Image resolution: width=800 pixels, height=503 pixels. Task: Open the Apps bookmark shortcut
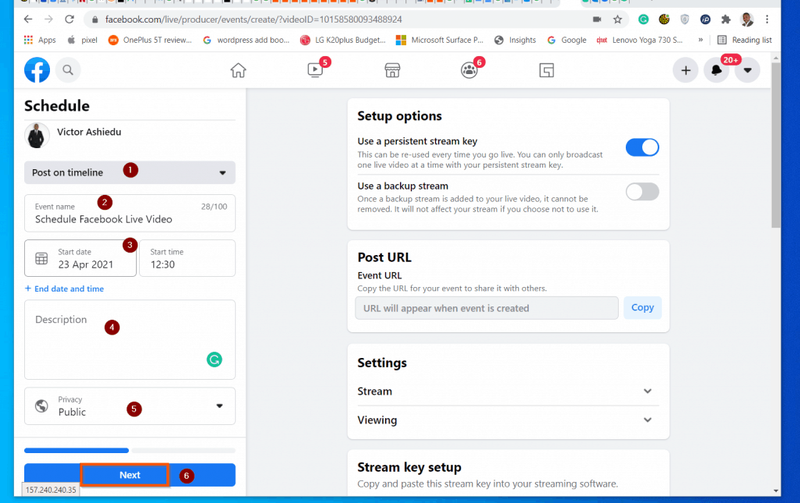tap(40, 40)
